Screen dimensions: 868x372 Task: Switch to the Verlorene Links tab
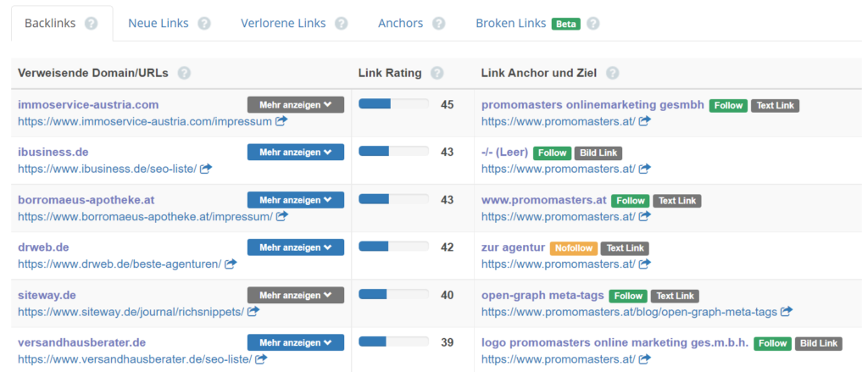click(x=283, y=24)
